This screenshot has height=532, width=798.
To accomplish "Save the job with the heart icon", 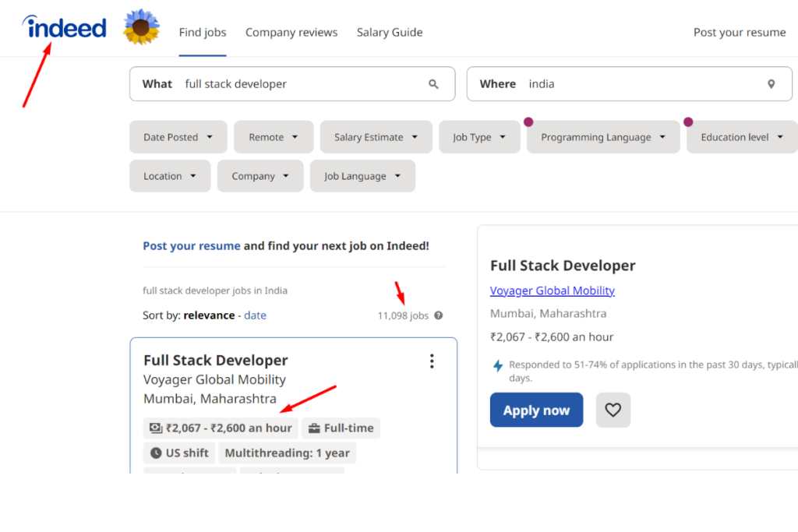I will (x=613, y=410).
